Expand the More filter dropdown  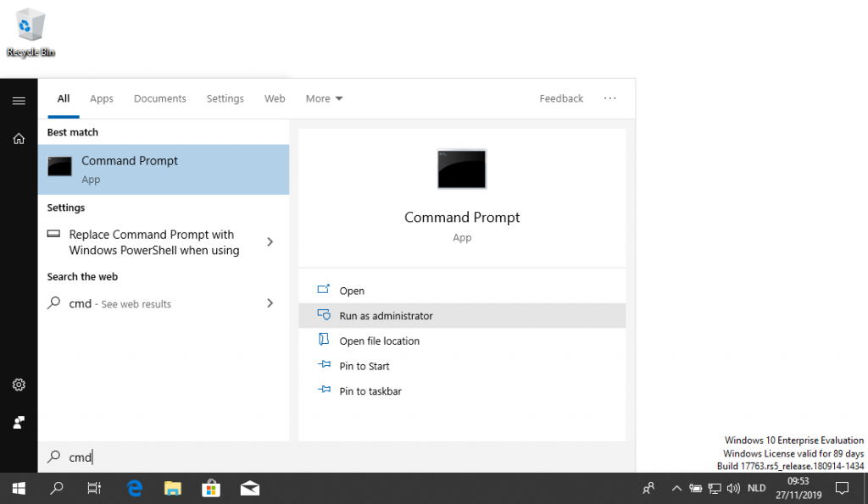click(325, 98)
